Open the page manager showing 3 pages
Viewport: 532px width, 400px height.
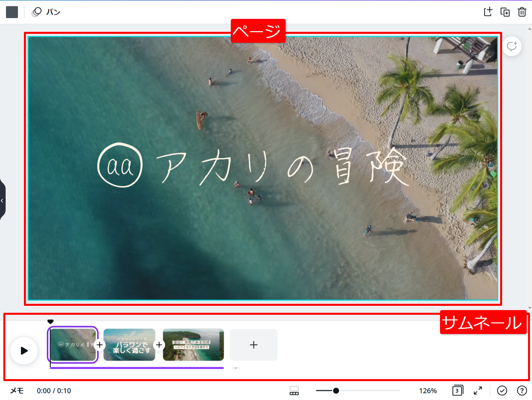coord(457,390)
